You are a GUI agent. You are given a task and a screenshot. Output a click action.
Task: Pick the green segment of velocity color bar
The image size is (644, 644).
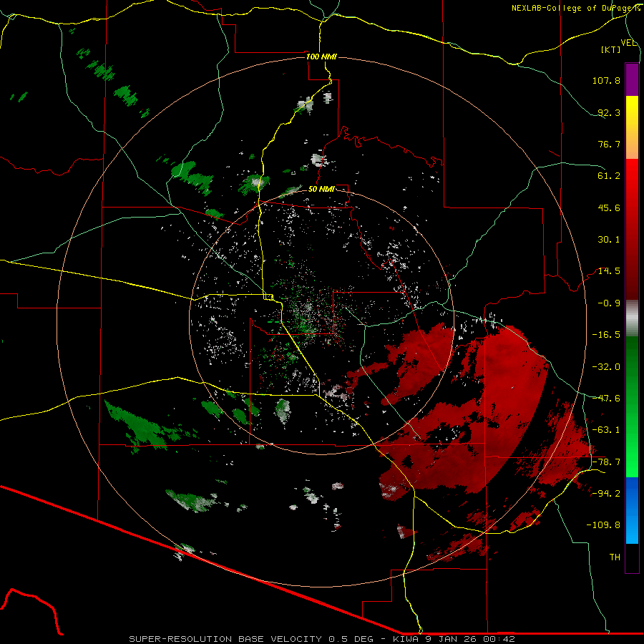click(632, 406)
